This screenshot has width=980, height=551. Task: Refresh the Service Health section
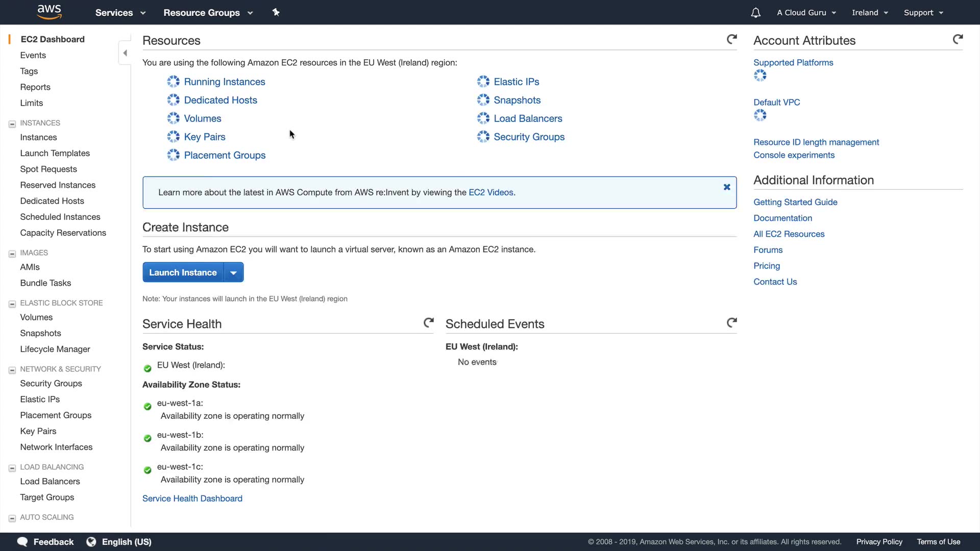click(x=428, y=322)
